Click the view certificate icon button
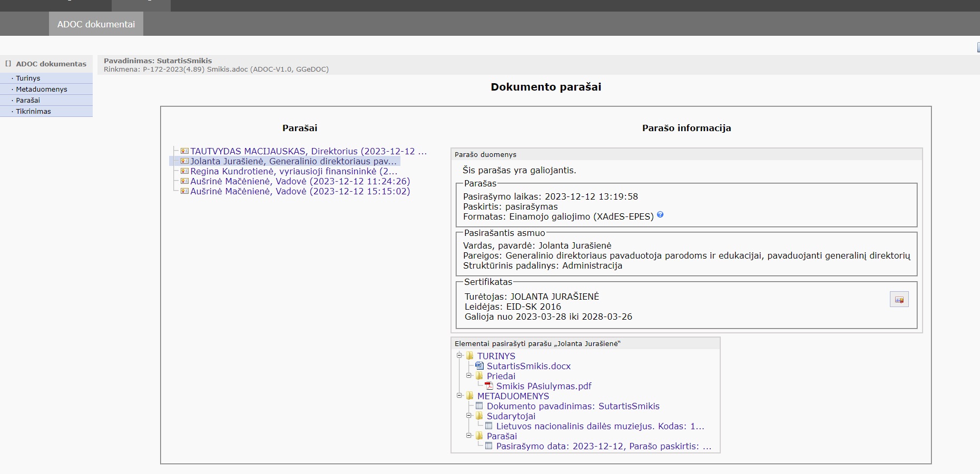The height and width of the screenshot is (474, 980). [899, 300]
